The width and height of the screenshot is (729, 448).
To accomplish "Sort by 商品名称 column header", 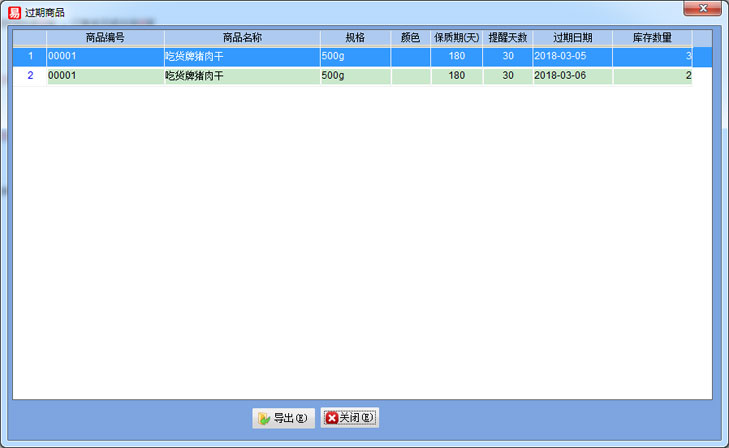I will coord(242,37).
